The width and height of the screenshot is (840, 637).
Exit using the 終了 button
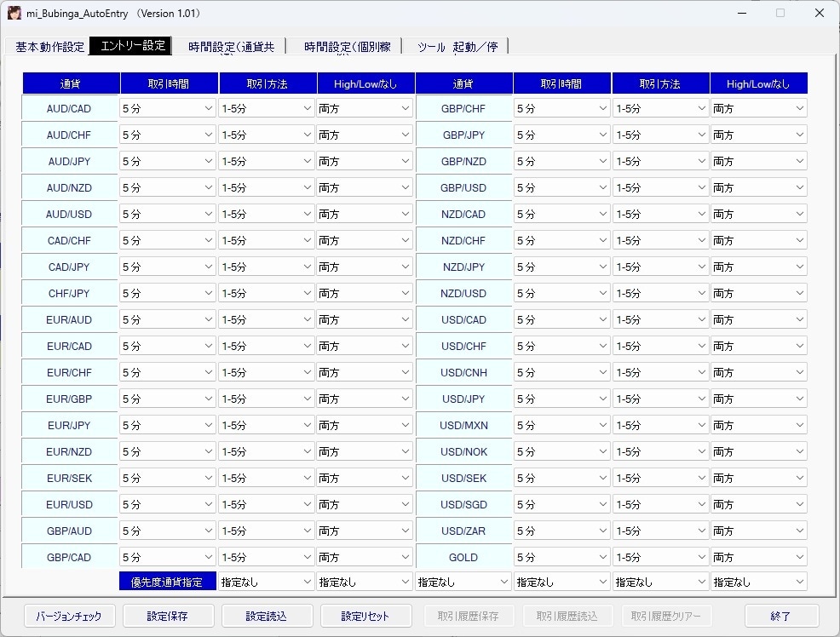pos(781,616)
